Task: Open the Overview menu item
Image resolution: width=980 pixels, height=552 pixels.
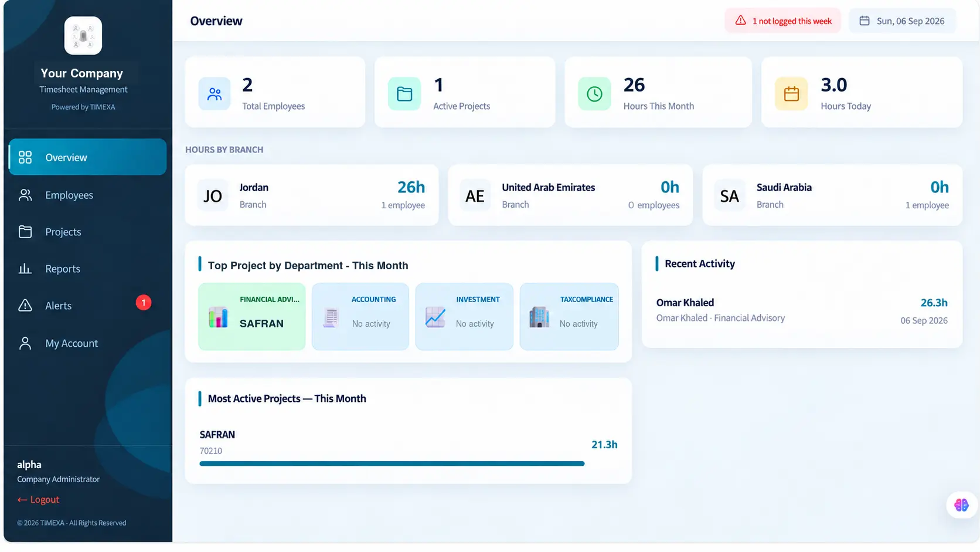Action: click(88, 157)
